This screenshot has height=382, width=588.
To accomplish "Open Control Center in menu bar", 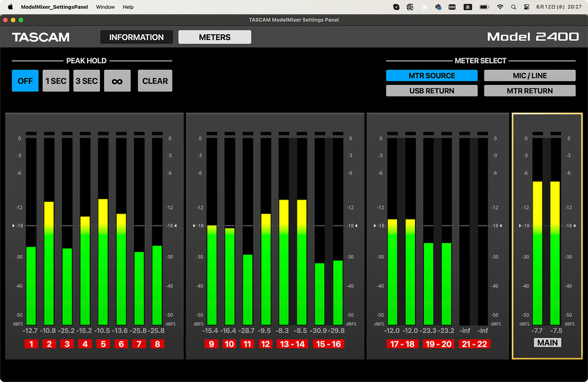I will click(526, 7).
